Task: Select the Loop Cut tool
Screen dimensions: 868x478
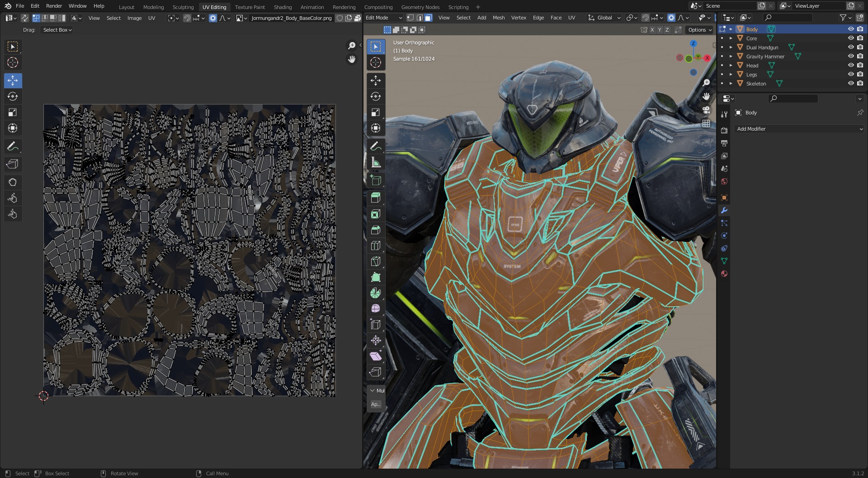Action: [376, 246]
